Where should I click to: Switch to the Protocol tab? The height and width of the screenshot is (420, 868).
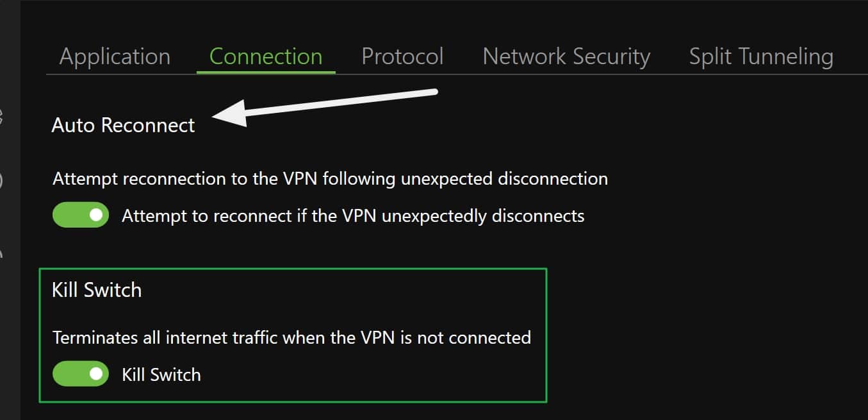(x=402, y=56)
